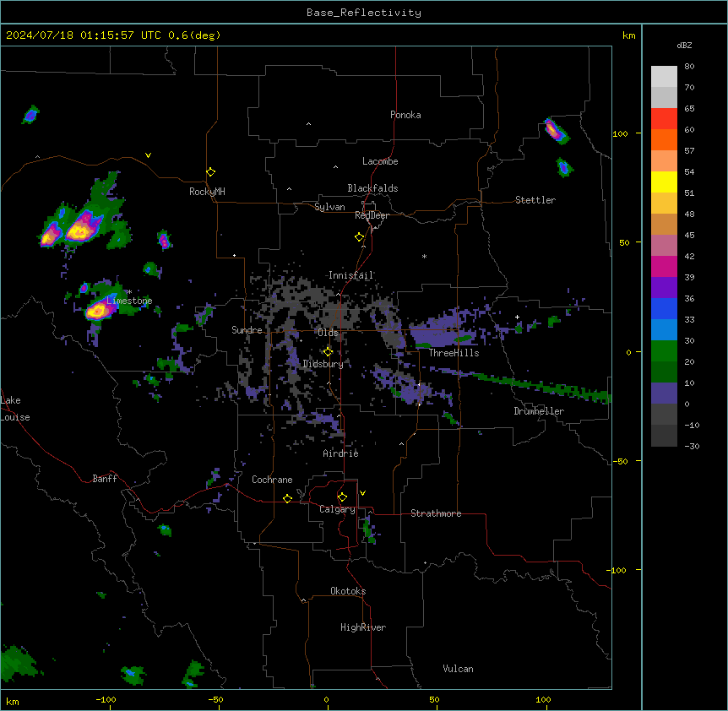Select the RockyMH label
This screenshot has width=728, height=711.
[207, 192]
